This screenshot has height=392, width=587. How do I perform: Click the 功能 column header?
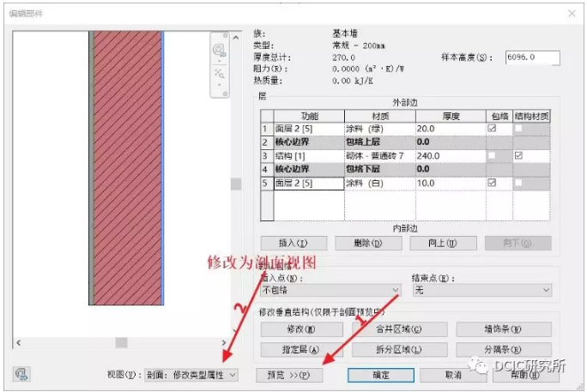pos(309,116)
